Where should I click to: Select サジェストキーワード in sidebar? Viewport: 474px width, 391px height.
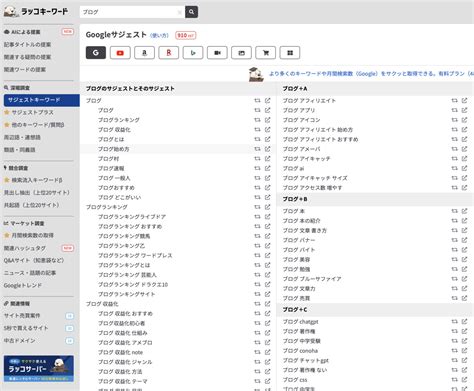pyautogui.click(x=42, y=100)
